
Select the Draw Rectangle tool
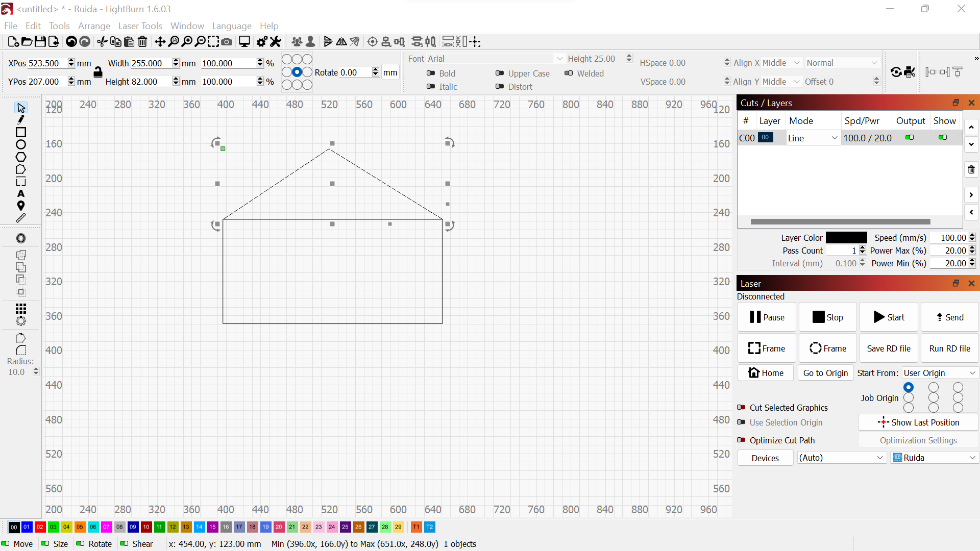(21, 132)
